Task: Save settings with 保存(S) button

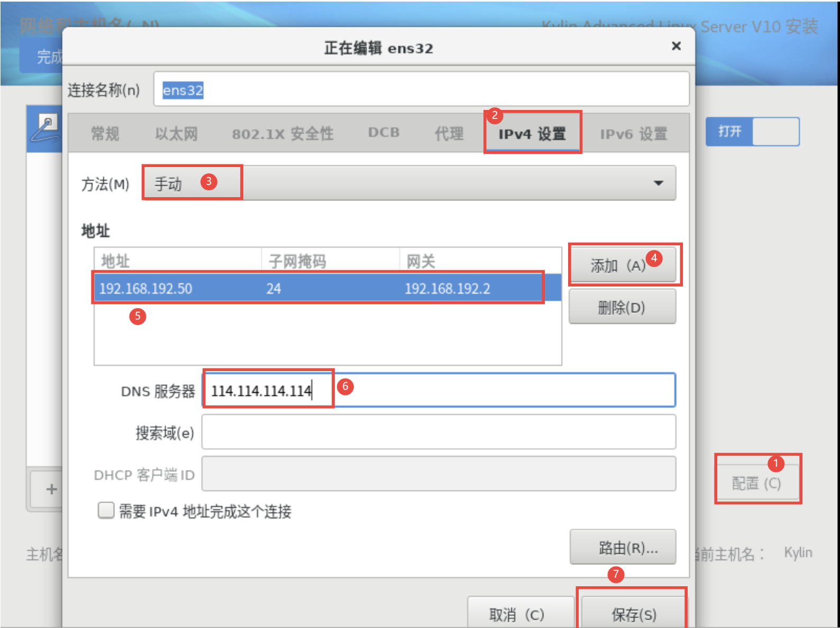Action: [634, 613]
